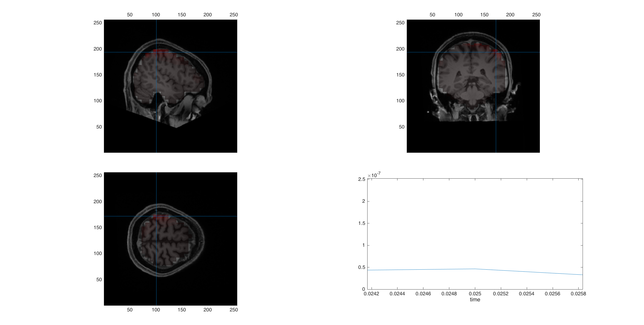Click the 0.0242 time axis tick
644x325 pixels.
[371, 294]
